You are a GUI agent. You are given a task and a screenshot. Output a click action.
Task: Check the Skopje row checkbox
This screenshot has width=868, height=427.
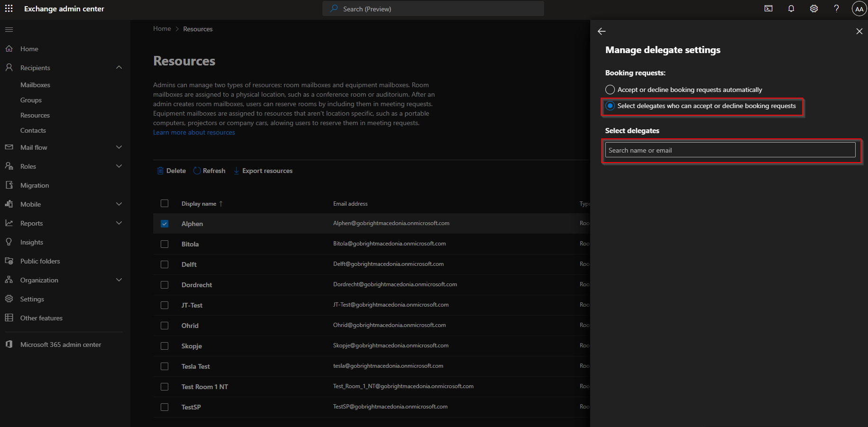(164, 346)
